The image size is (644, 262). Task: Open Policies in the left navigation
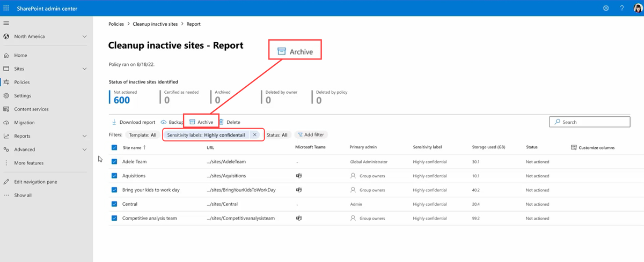[x=22, y=82]
